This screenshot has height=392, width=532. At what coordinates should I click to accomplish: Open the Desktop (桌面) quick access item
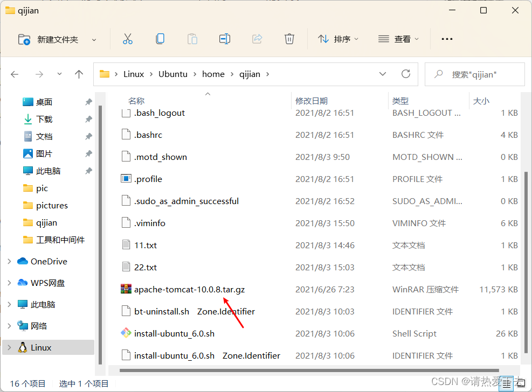pyautogui.click(x=44, y=102)
